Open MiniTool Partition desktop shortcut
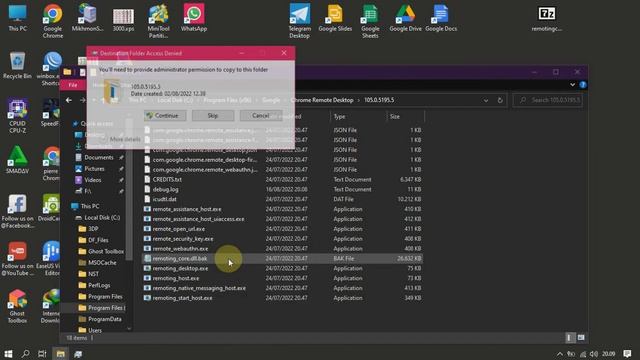The image size is (640, 360). tap(158, 21)
